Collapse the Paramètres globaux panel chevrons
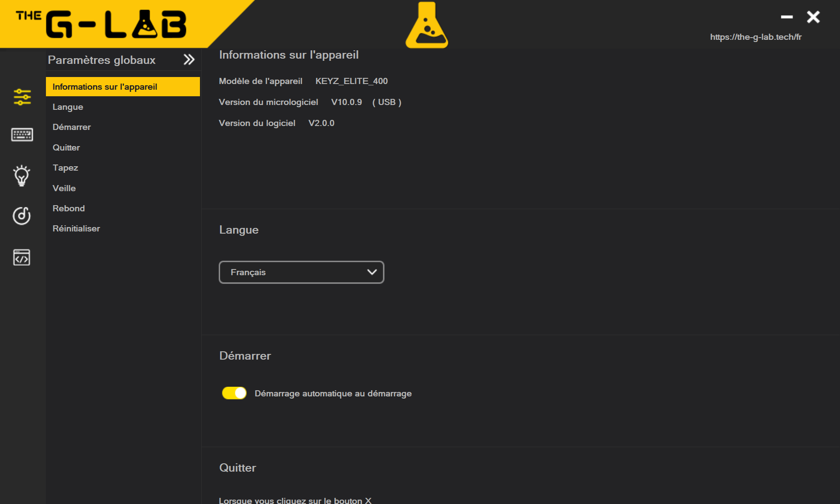 pos(189,59)
